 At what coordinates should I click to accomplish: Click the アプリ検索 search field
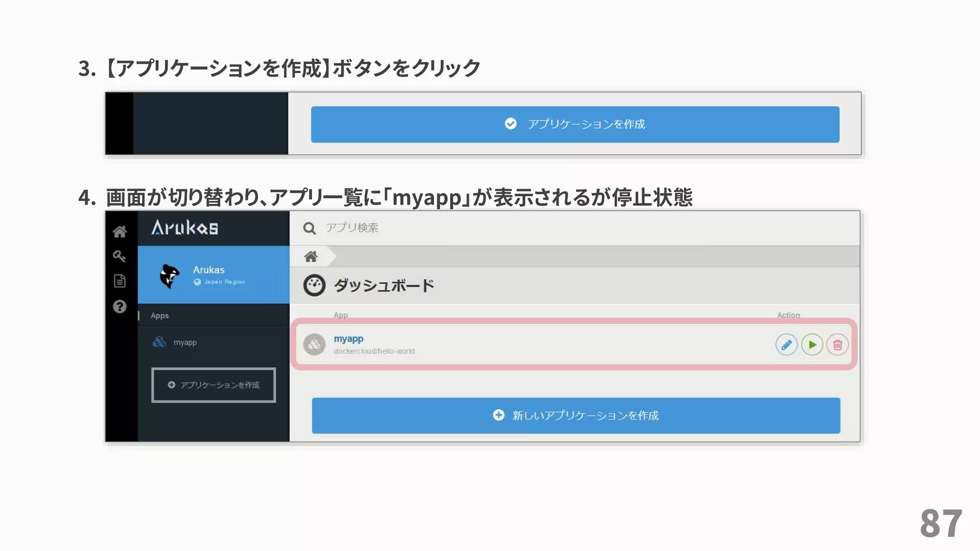tap(574, 228)
